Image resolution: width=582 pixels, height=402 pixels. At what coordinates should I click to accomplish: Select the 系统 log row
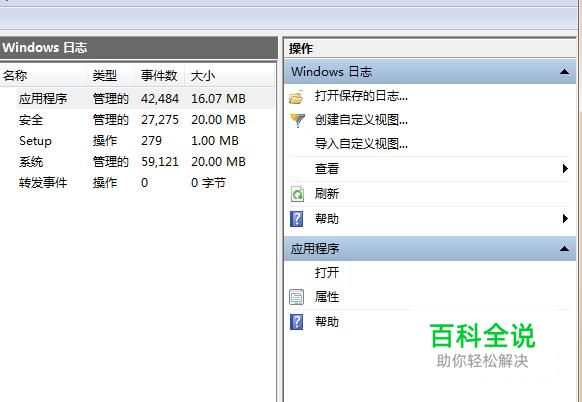point(137,162)
